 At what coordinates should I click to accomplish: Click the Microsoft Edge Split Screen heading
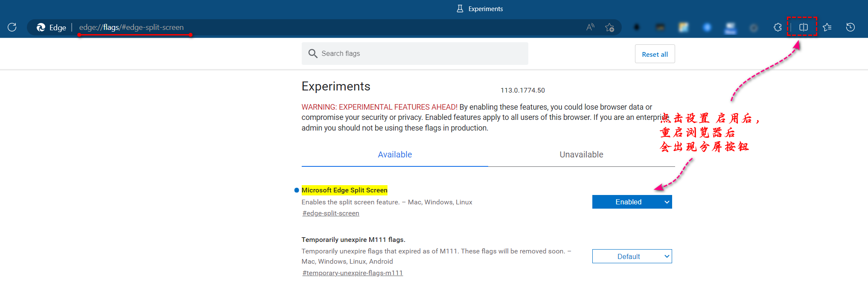(344, 190)
